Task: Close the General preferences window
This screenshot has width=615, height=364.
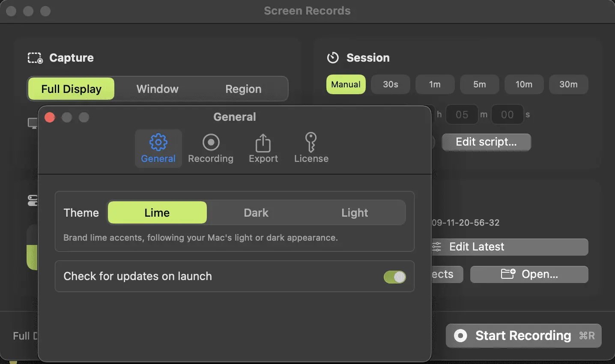Action: point(50,117)
